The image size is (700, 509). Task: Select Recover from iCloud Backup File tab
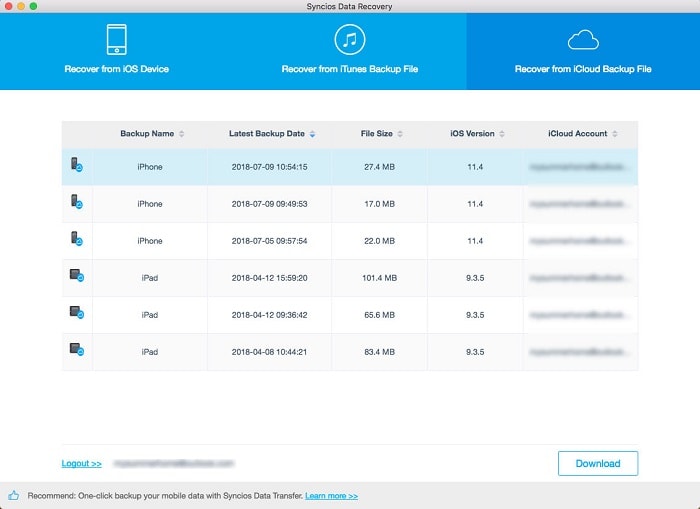(x=583, y=51)
